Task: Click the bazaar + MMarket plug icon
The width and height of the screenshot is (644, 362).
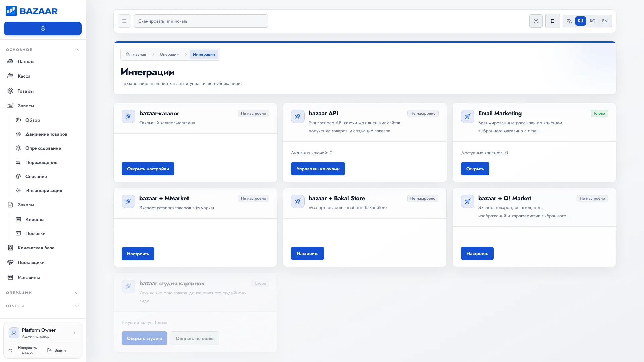Action: [128, 201]
